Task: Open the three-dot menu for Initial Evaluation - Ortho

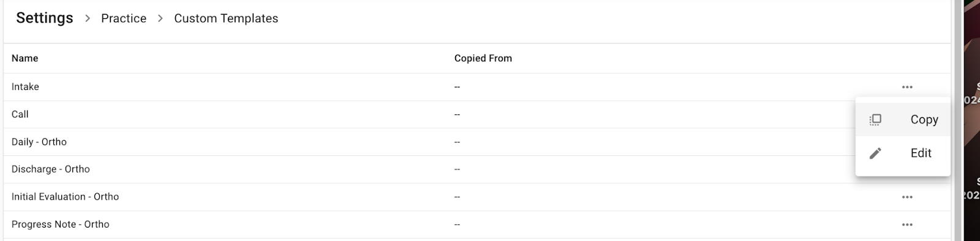Action: tap(907, 197)
